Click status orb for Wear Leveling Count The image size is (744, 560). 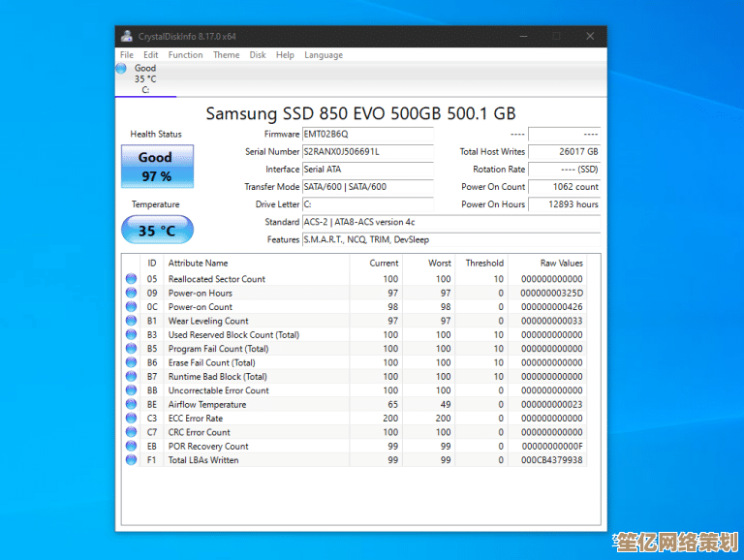tap(131, 321)
